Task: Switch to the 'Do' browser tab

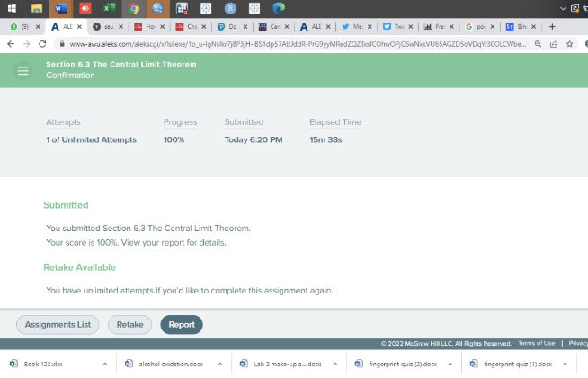Action: 228,27
